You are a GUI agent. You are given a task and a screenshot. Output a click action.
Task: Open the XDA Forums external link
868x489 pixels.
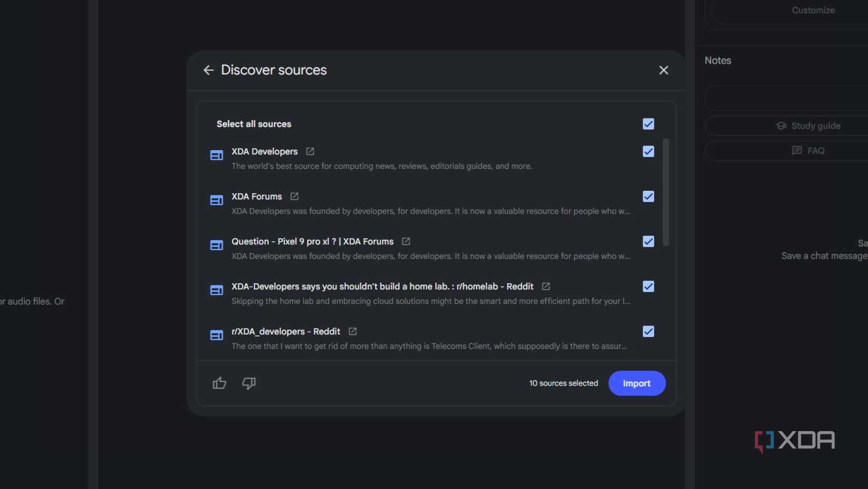294,197
